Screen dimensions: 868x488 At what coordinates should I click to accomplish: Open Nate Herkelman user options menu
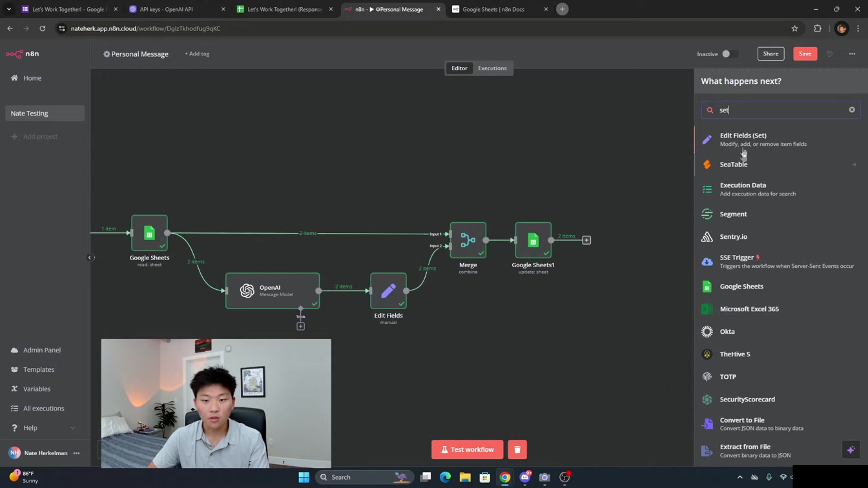tap(76, 453)
